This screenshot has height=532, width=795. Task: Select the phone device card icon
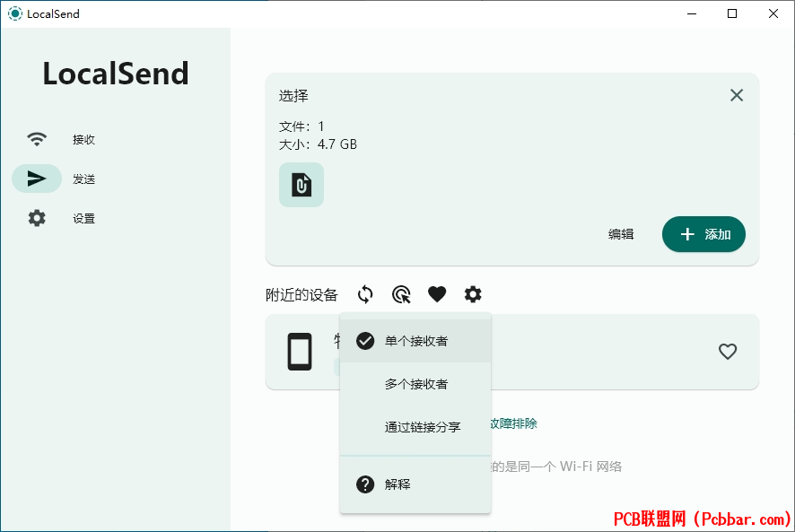coord(300,352)
